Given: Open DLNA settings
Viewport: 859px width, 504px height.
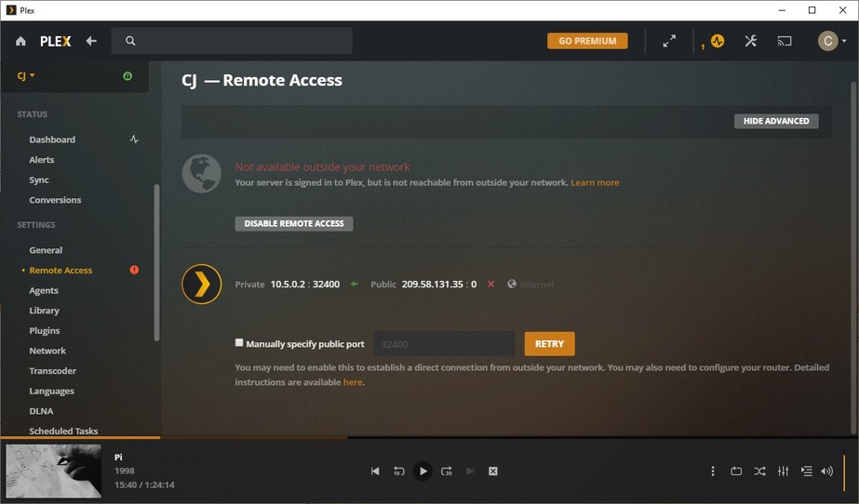Looking at the screenshot, I should [x=42, y=411].
